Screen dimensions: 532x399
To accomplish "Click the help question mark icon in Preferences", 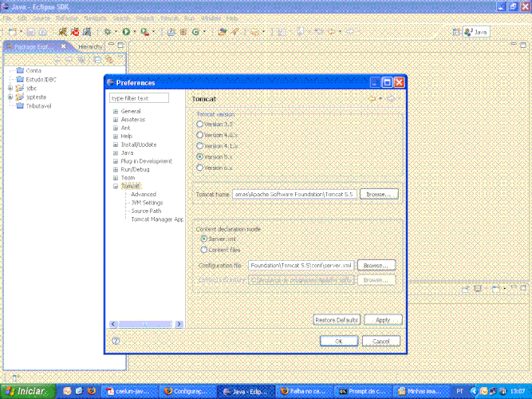I will tap(116, 341).
